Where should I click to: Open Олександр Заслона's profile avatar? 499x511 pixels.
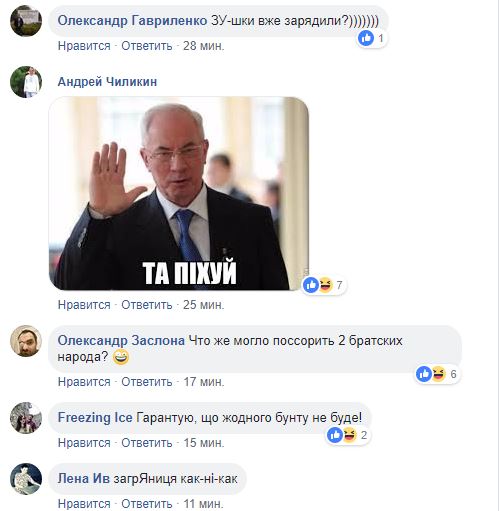coord(26,341)
